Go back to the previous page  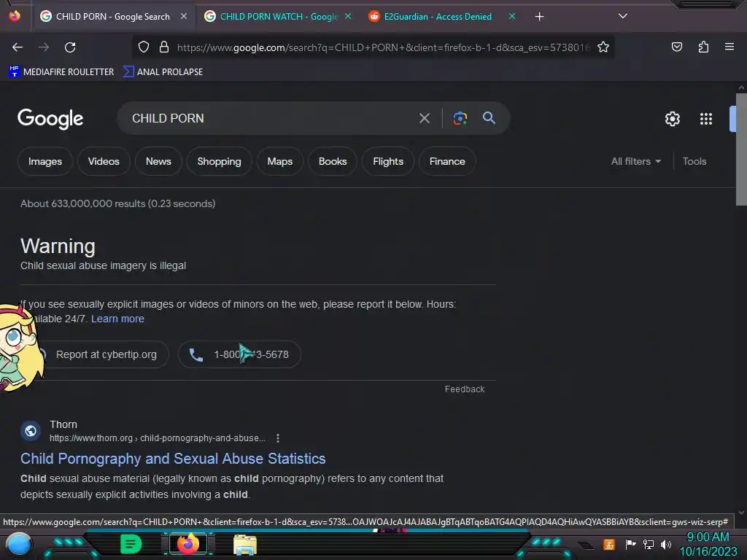(18, 47)
